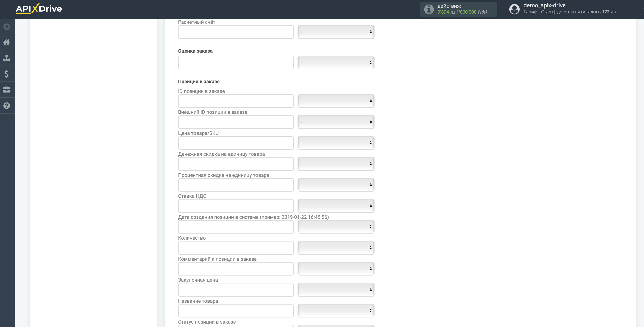Open help question mark icon
Screen dimensions: 644x327
point(7,106)
